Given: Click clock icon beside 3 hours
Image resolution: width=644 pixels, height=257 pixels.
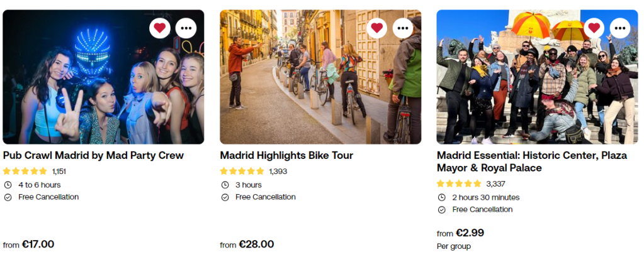Looking at the screenshot, I should 225,185.
